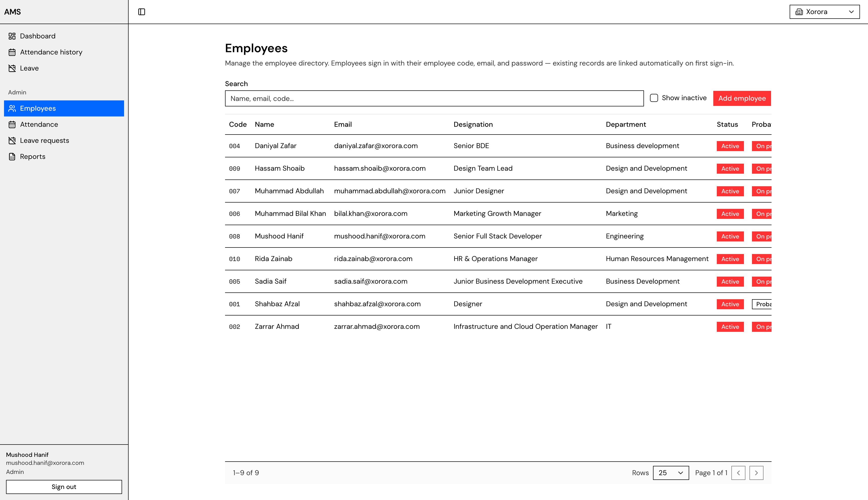Open Dashboard in the sidebar

click(64, 36)
